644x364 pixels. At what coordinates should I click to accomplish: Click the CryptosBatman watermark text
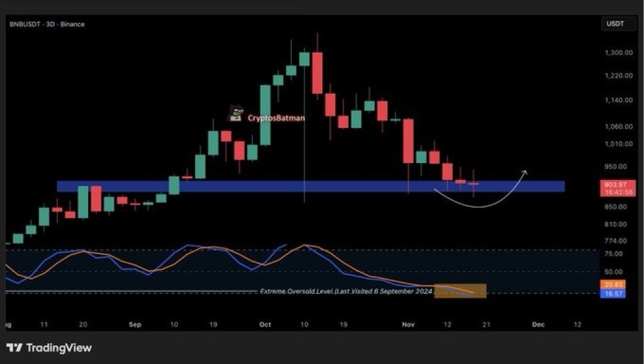(x=276, y=118)
